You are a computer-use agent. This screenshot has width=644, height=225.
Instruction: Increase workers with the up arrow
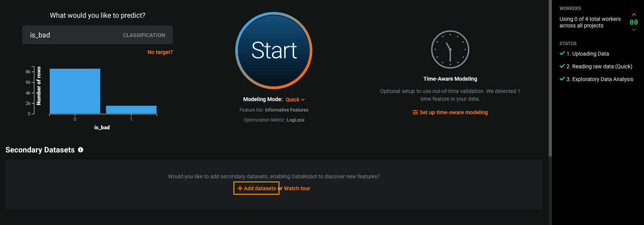634,15
